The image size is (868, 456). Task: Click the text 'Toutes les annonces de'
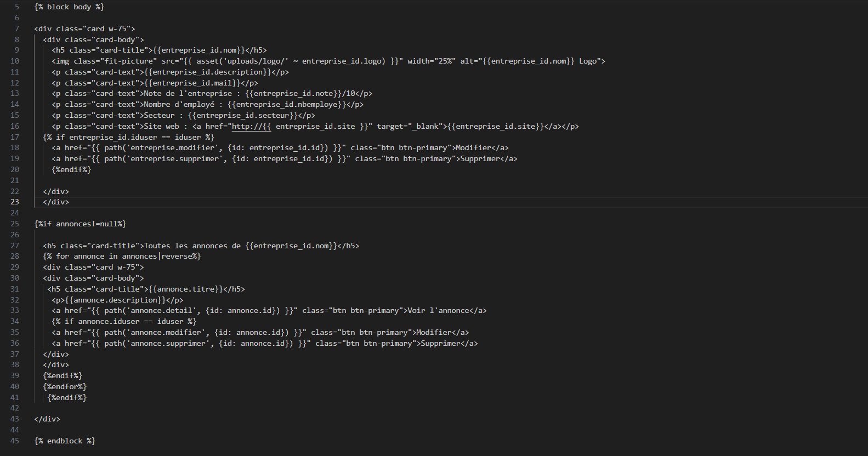[192, 246]
